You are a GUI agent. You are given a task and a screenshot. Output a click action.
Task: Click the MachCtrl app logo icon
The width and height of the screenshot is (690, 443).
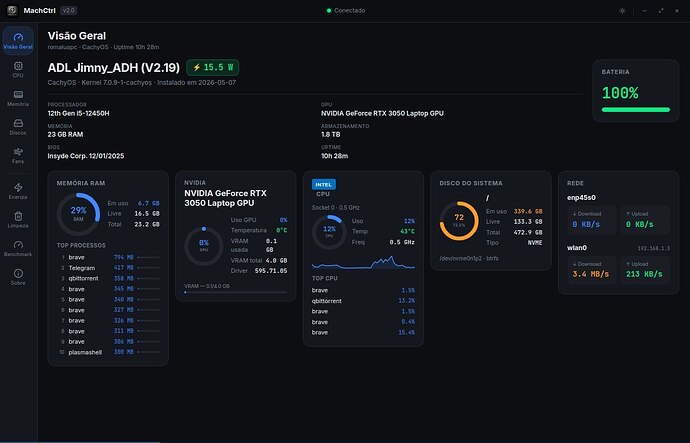pos(12,11)
